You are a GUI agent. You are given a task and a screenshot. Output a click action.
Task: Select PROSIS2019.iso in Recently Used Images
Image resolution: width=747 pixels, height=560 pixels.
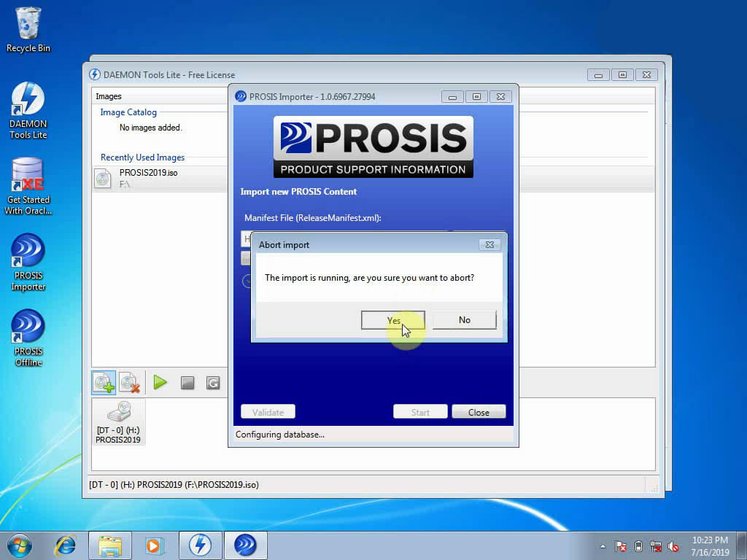coord(148,174)
